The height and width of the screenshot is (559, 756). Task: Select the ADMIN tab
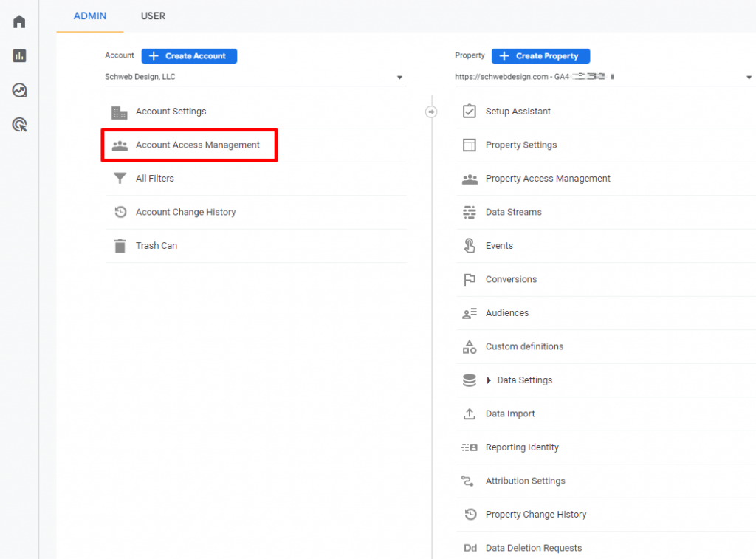coord(90,16)
